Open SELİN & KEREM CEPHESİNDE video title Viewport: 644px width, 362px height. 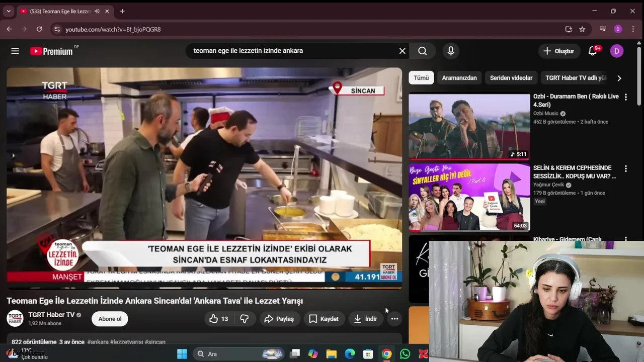coord(575,172)
